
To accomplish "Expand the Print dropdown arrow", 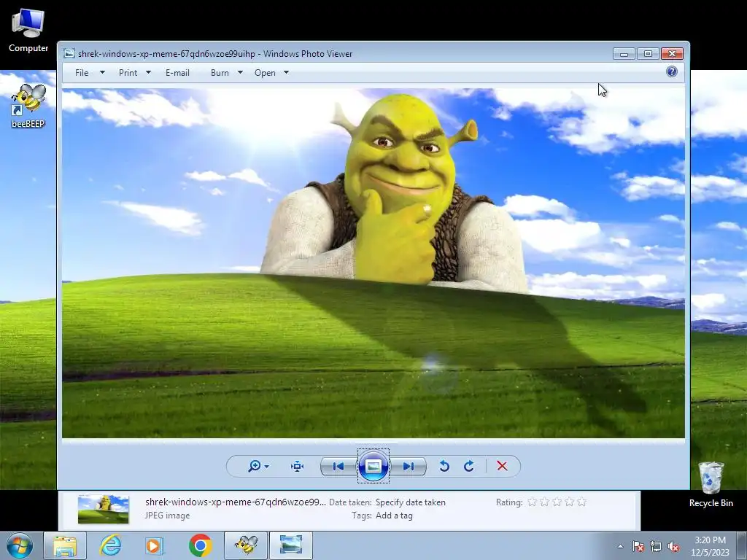I will pos(148,72).
